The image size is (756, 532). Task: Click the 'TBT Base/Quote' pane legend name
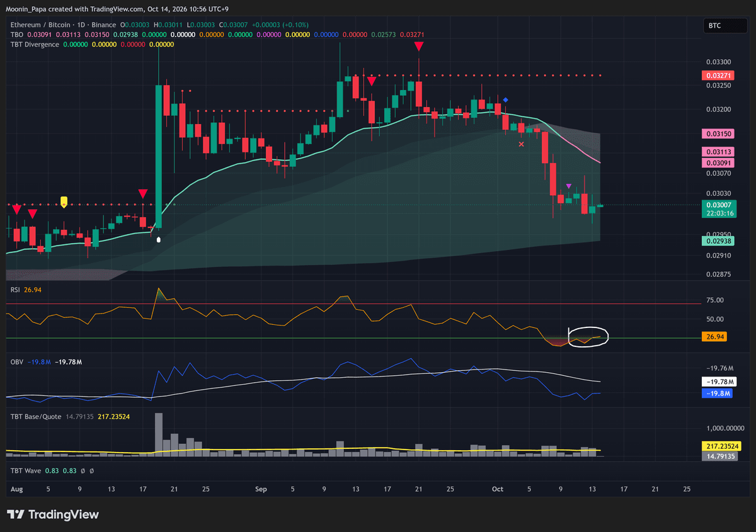point(35,416)
